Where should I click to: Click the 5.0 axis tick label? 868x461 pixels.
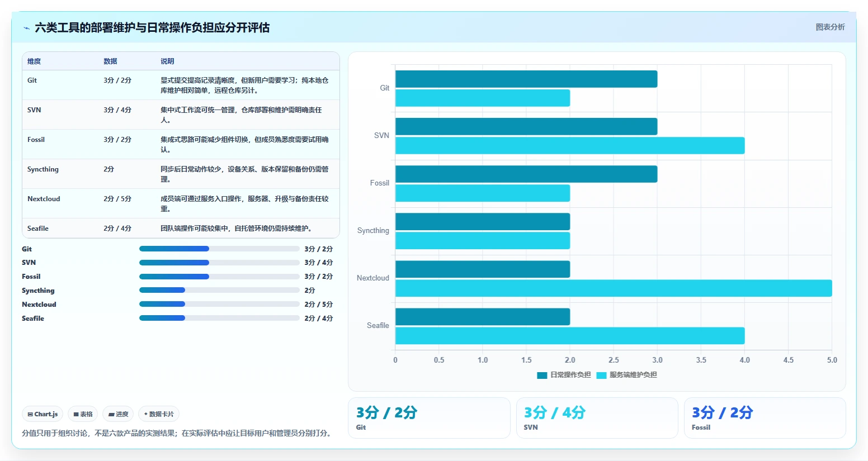click(x=832, y=360)
